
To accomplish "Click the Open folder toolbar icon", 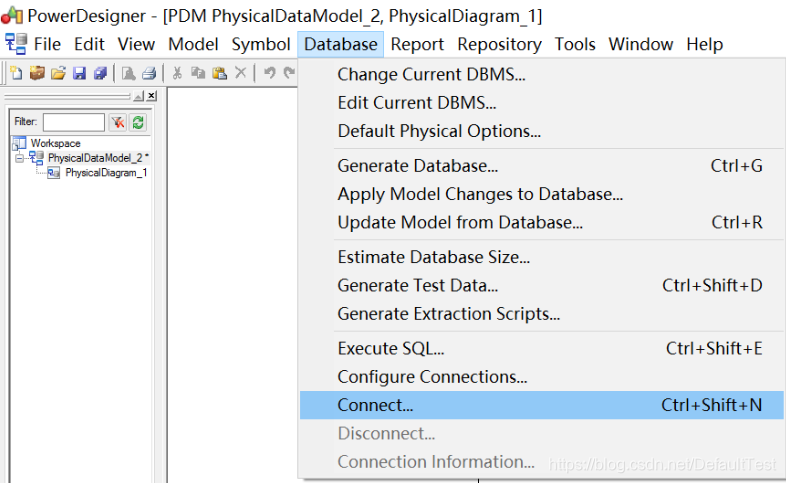I will [x=58, y=73].
